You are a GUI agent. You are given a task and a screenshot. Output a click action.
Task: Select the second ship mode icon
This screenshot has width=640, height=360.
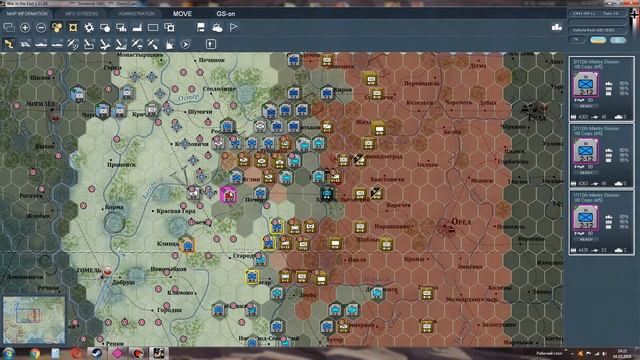[x=57, y=44]
